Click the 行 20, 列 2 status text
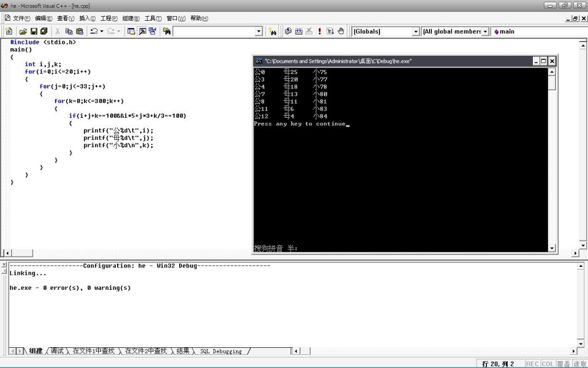 pyautogui.click(x=498, y=363)
